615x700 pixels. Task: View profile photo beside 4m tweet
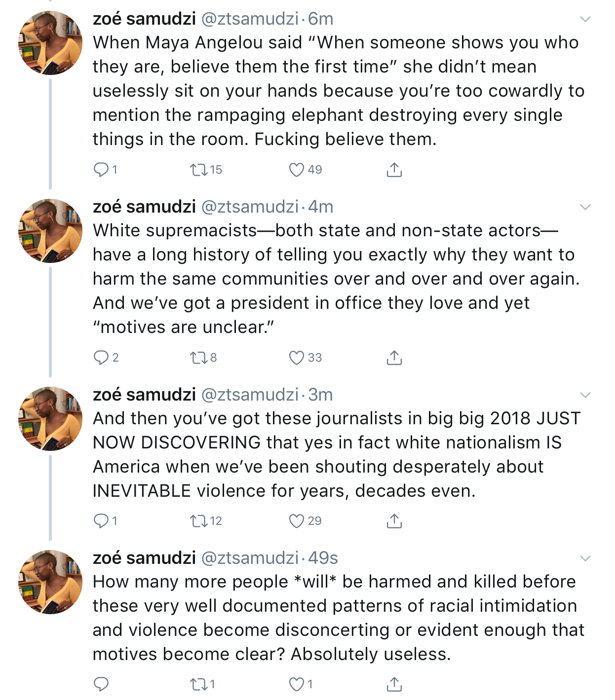click(50, 231)
